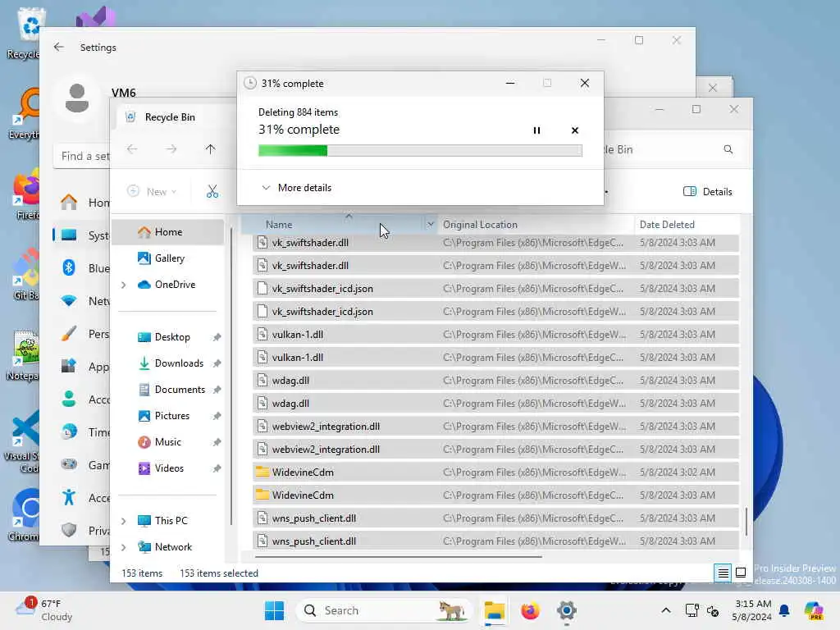Click the taskbar Search box
Screen dimensions: 840x630
click(x=384, y=610)
